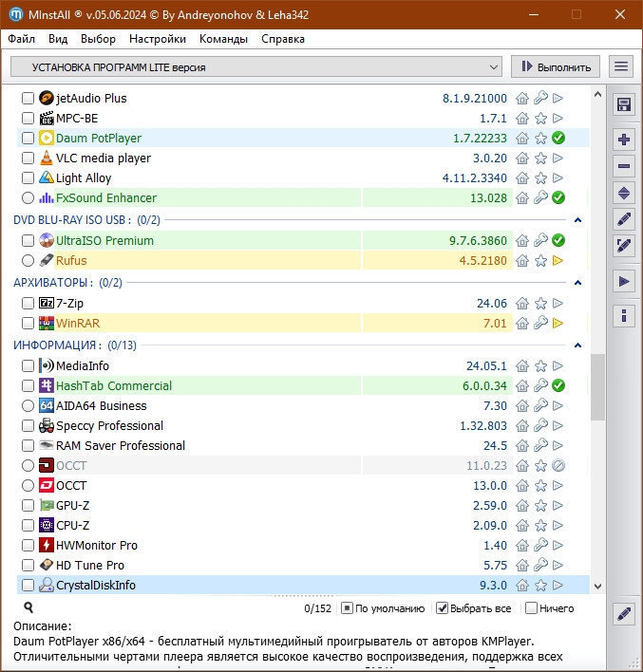The height and width of the screenshot is (672, 643).
Task: Click the yellow run arrow for Rufus
Action: [x=558, y=261]
